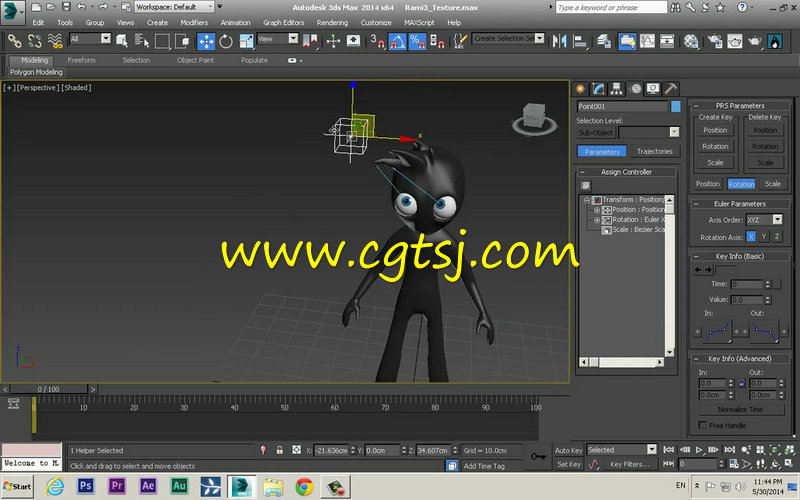The width and height of the screenshot is (800, 500).
Task: Open Curve Editor from toolbar
Action: click(x=647, y=41)
